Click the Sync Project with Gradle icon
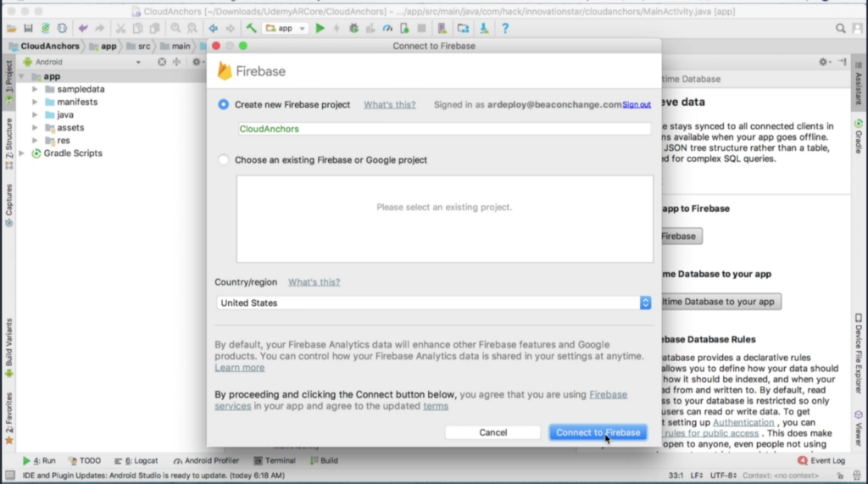Screen dimensions: 868x484 pyautogui.click(x=46, y=28)
